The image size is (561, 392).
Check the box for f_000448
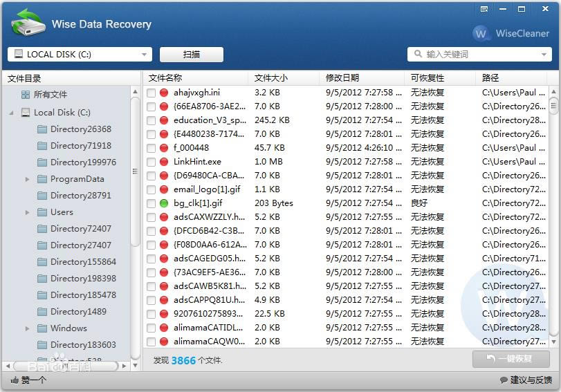coord(151,148)
